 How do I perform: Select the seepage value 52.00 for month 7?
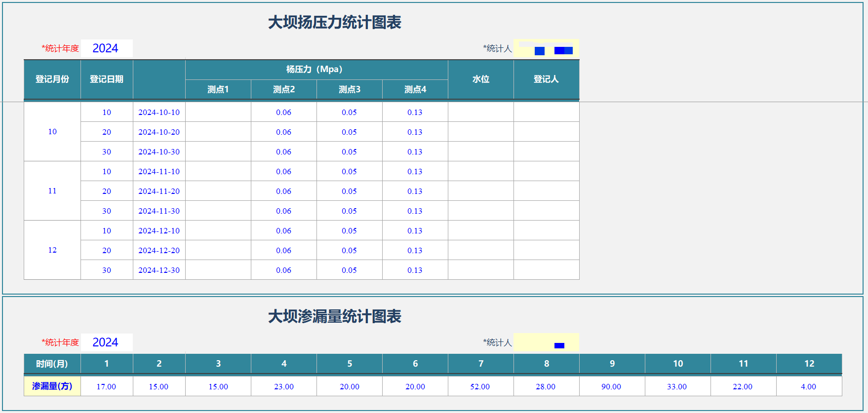pyautogui.click(x=480, y=387)
